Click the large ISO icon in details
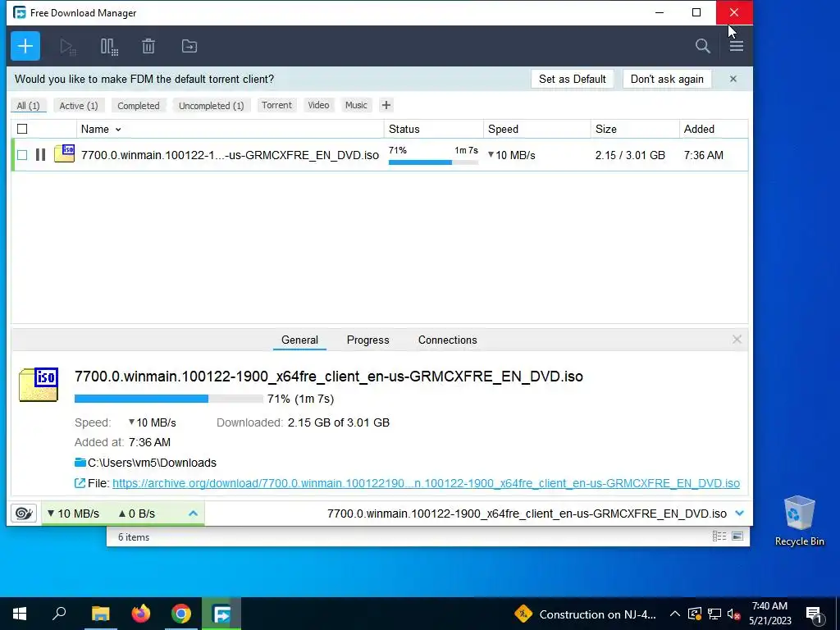 point(39,384)
